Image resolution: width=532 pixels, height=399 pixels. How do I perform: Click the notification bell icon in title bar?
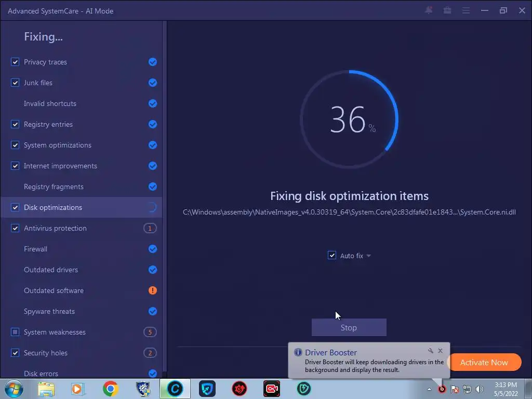pyautogui.click(x=429, y=10)
